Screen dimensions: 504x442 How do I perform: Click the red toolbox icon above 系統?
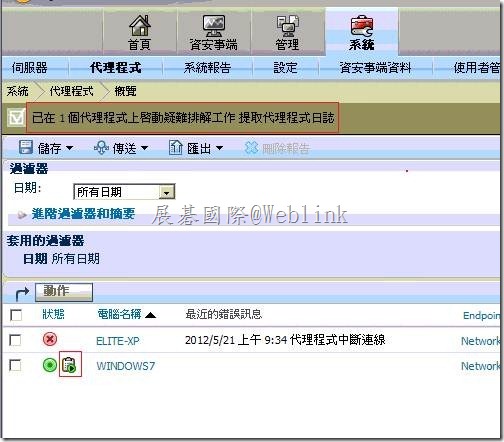pos(362,25)
